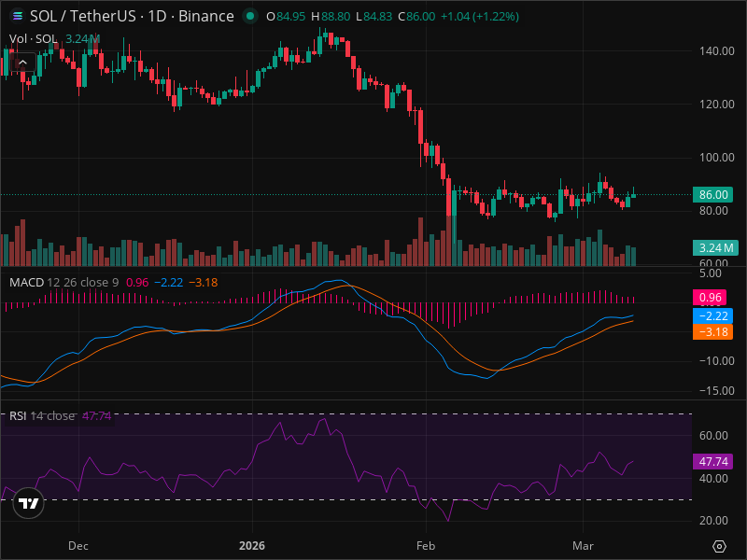Click the Mar date label on time axis
Viewport: 747px width, 560px height.
[583, 546]
